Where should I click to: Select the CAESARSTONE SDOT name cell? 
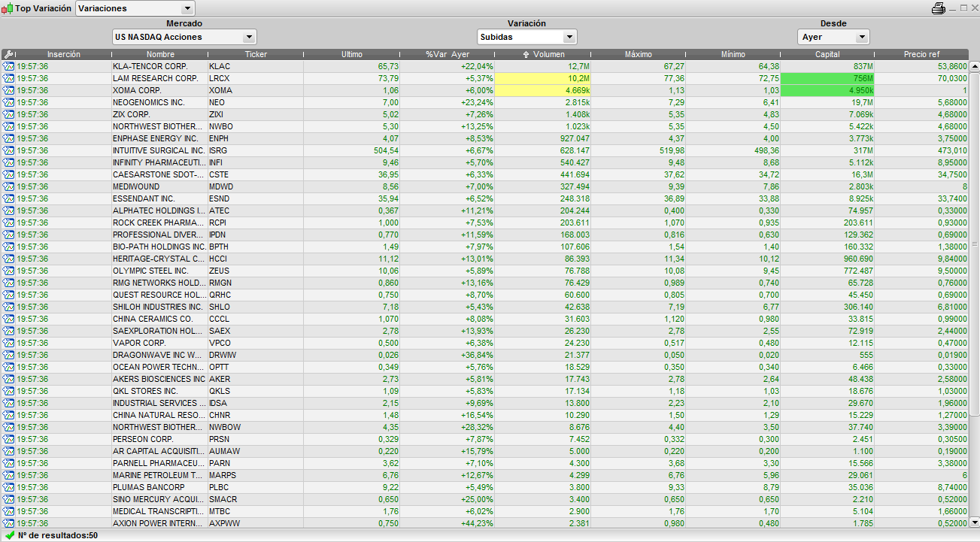coord(159,174)
